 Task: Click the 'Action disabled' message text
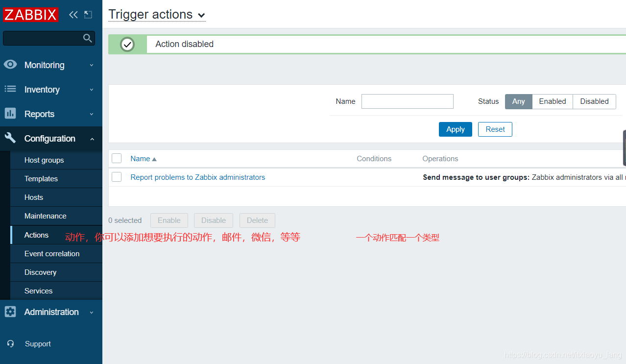point(185,44)
